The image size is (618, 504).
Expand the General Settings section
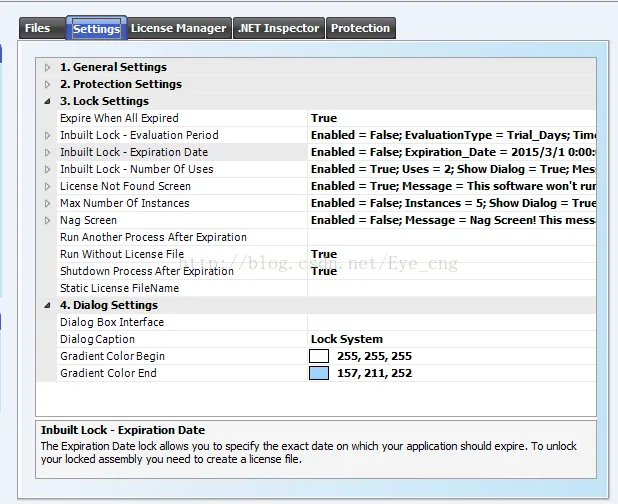[x=47, y=67]
